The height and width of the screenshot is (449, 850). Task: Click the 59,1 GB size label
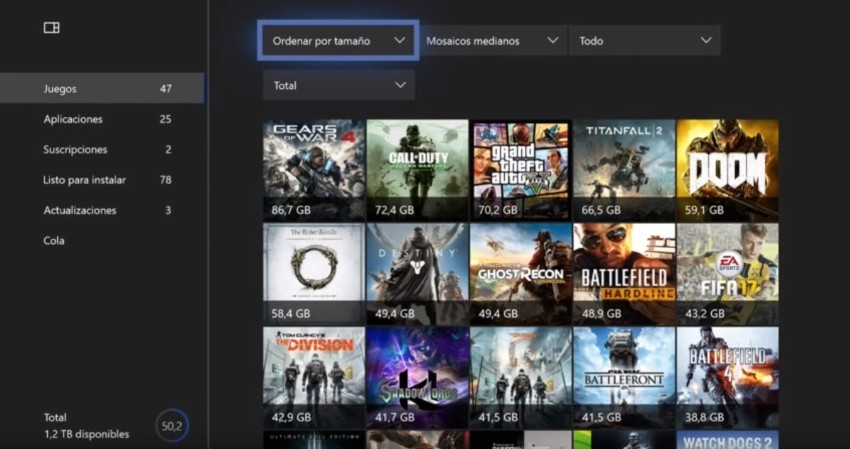pyautogui.click(x=705, y=210)
